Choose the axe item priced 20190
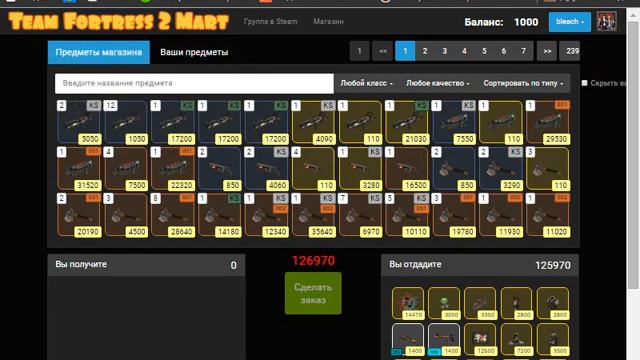 (x=79, y=216)
